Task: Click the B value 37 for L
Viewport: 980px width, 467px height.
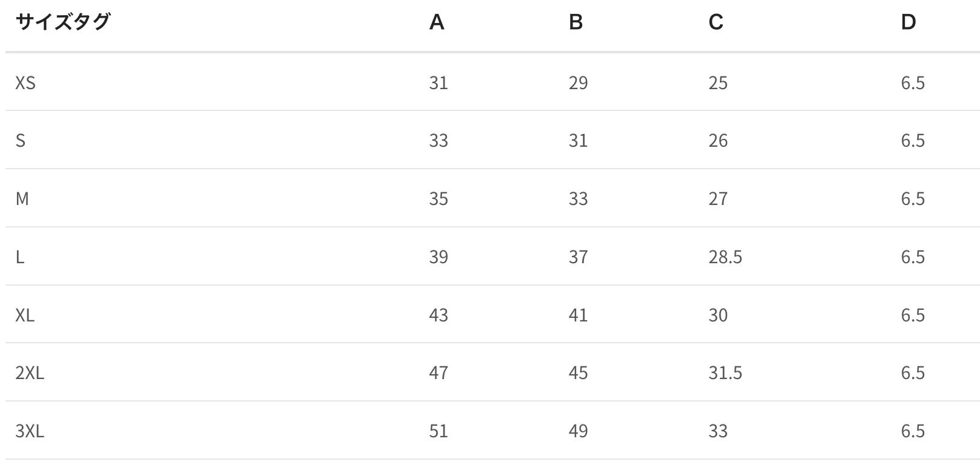Action: pos(578,257)
